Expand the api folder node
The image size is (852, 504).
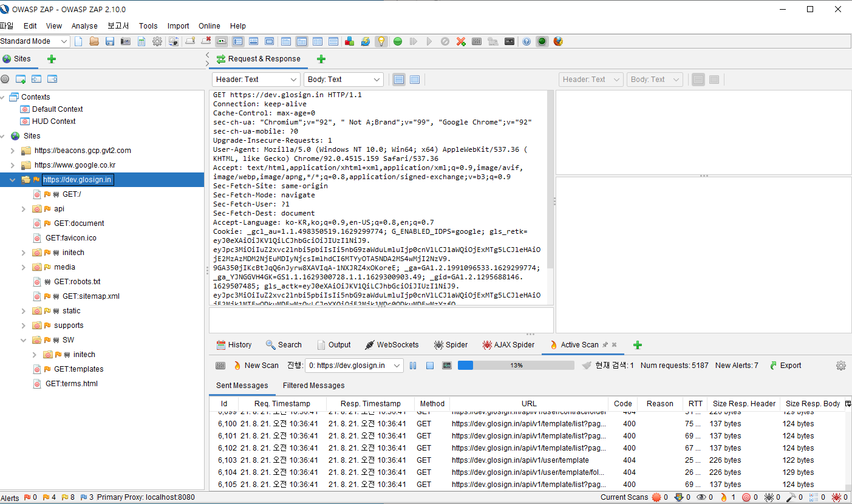tap(24, 209)
